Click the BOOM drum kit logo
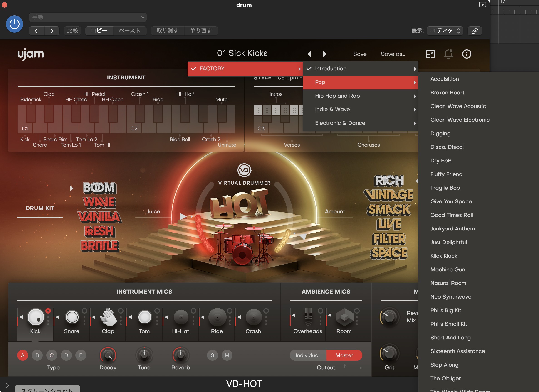The image size is (539, 392). coord(100,188)
